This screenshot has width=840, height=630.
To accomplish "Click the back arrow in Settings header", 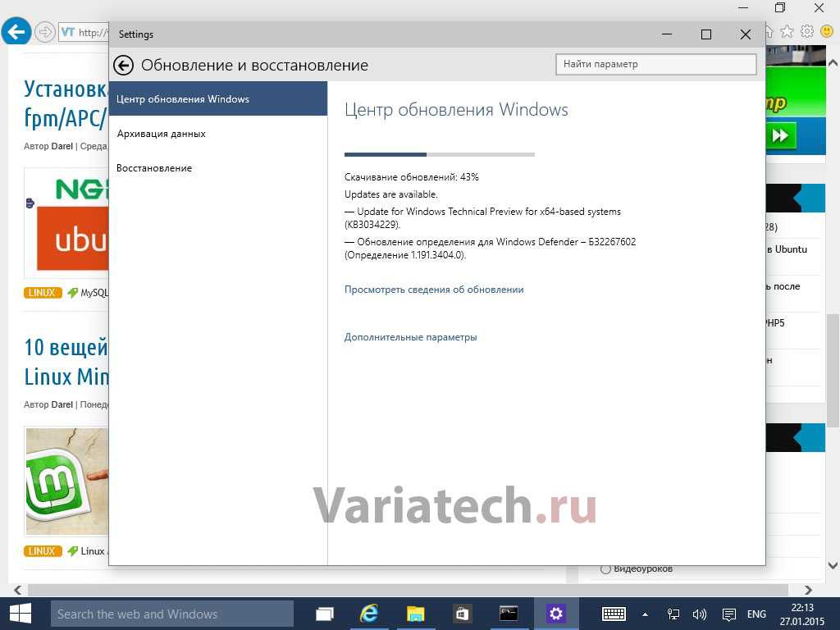I will [x=124, y=66].
